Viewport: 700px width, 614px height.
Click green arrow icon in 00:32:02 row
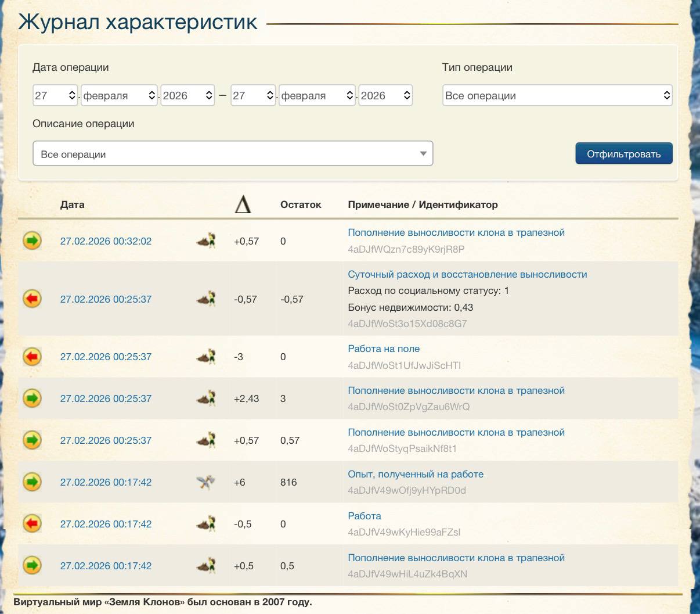click(x=32, y=240)
